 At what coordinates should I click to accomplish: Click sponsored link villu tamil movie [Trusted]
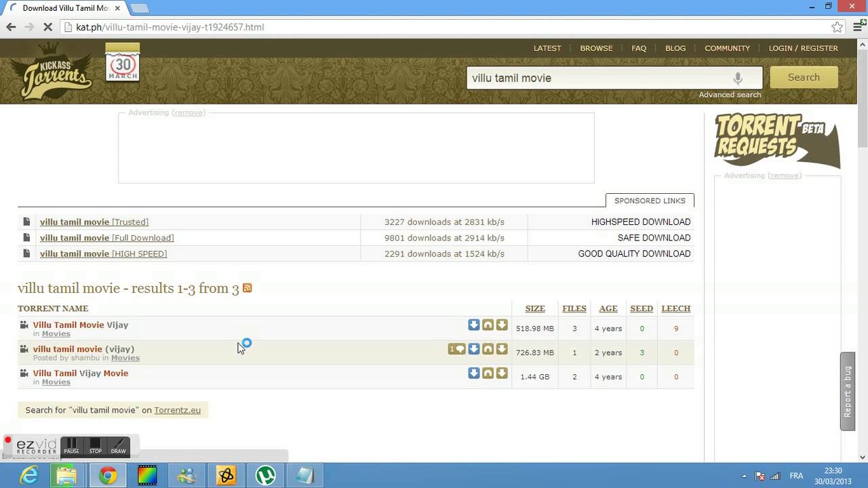click(94, 222)
